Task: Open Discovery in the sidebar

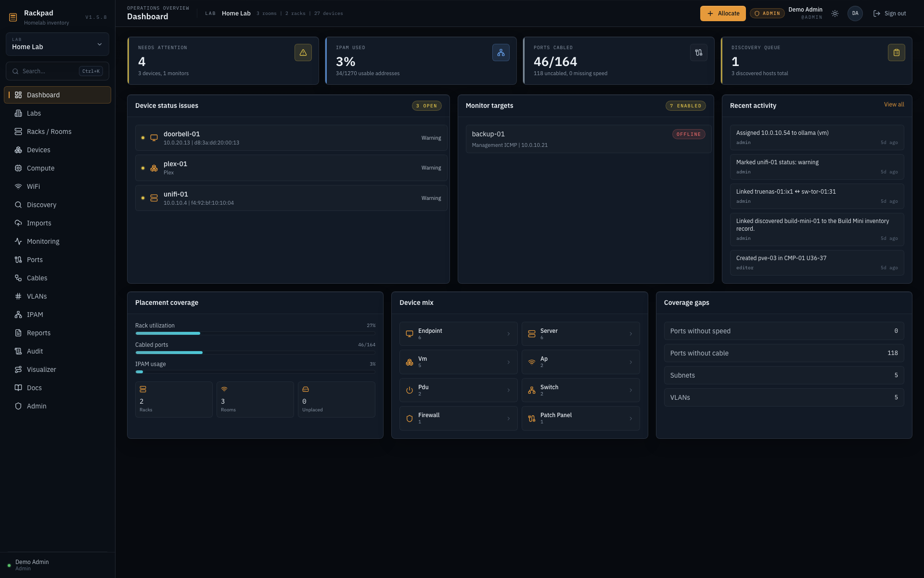Action: point(57,205)
